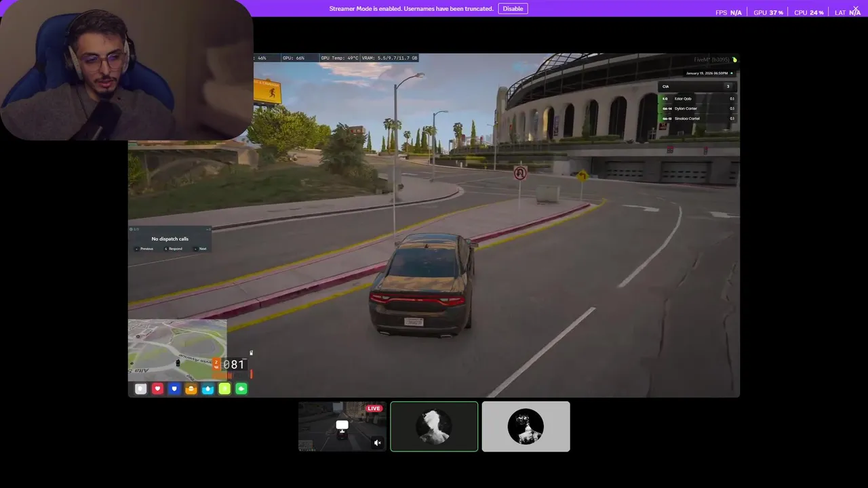The image size is (868, 488).
Task: Select Previous in the dispatch panel
Action: click(x=144, y=249)
